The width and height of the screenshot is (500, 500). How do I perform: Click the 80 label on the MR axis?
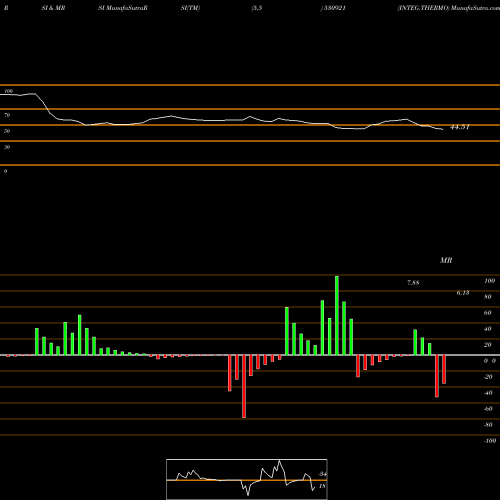(x=488, y=297)
